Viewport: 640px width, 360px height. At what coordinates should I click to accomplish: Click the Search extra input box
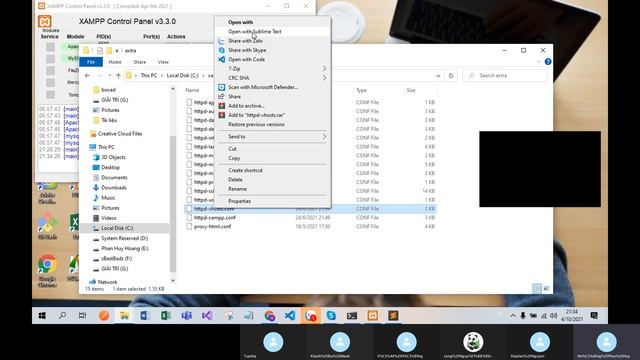pyautogui.click(x=505, y=76)
